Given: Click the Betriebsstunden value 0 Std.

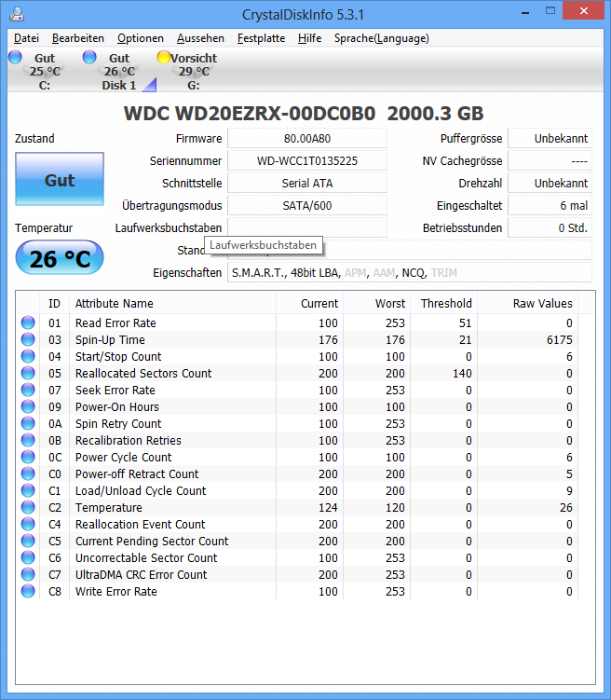Looking at the screenshot, I should [x=550, y=227].
